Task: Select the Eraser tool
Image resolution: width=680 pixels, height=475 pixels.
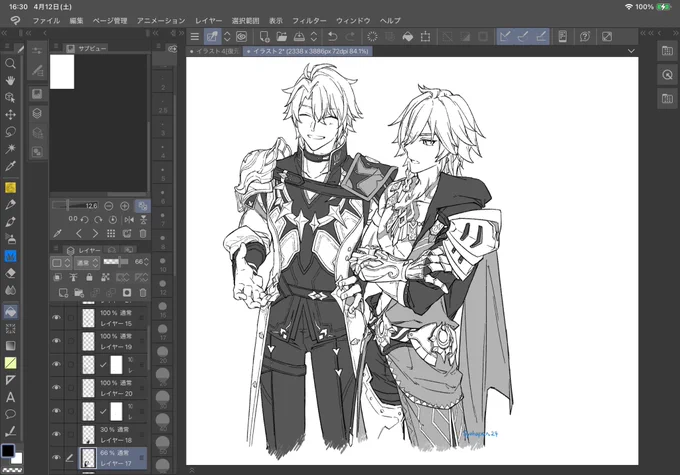Action: pos(10,273)
